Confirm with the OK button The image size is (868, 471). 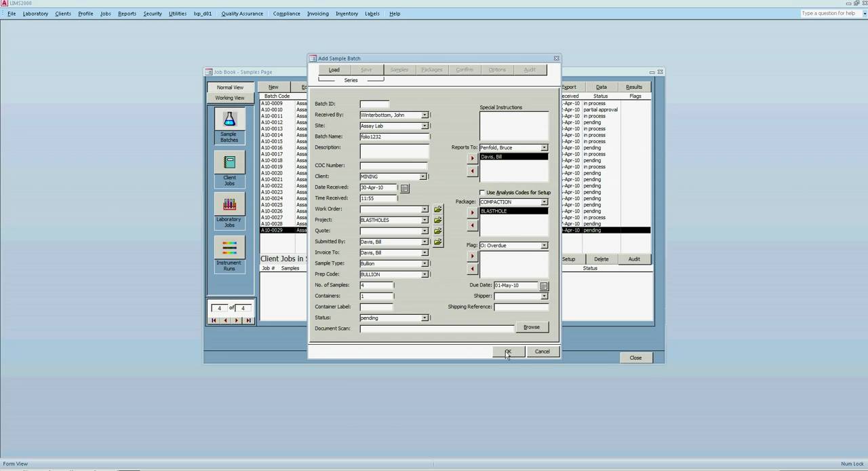(509, 352)
